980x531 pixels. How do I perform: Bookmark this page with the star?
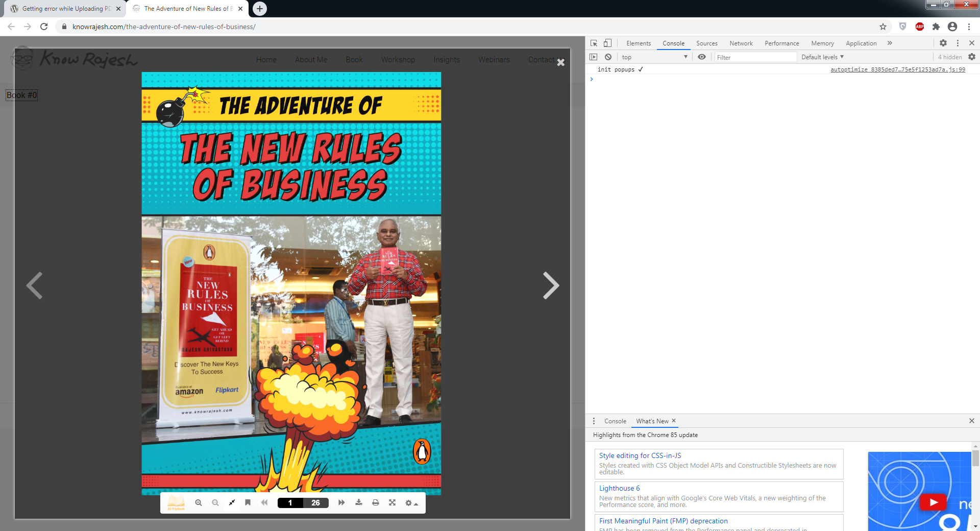[883, 27]
